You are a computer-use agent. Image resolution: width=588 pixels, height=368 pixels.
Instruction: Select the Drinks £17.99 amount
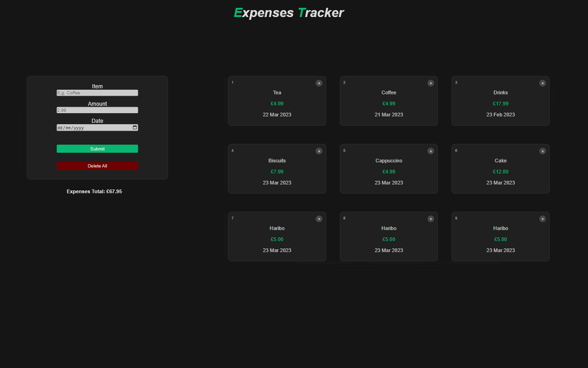click(x=500, y=103)
